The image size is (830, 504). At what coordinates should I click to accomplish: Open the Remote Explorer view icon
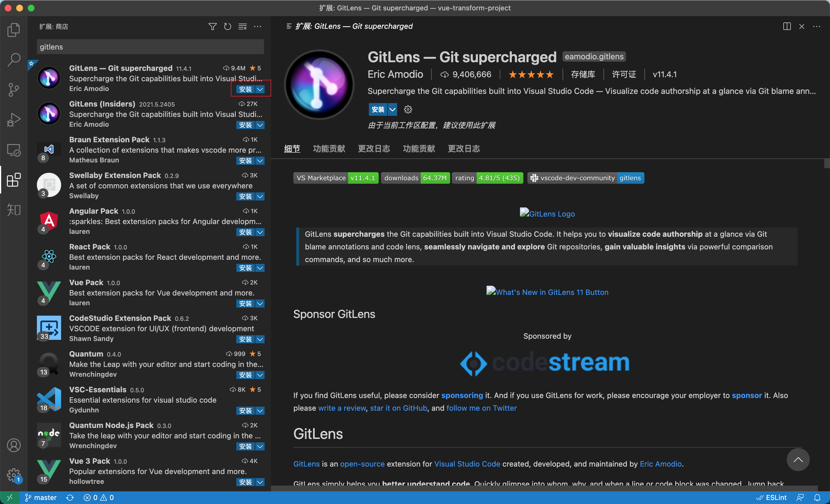click(x=14, y=150)
